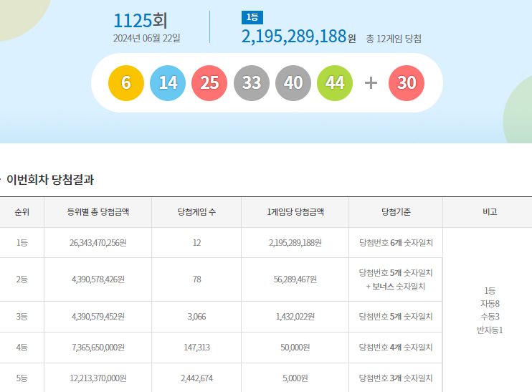Image resolution: width=532 pixels, height=392 pixels.
Task: Click the 4등 rank cell
Action: tap(22, 348)
